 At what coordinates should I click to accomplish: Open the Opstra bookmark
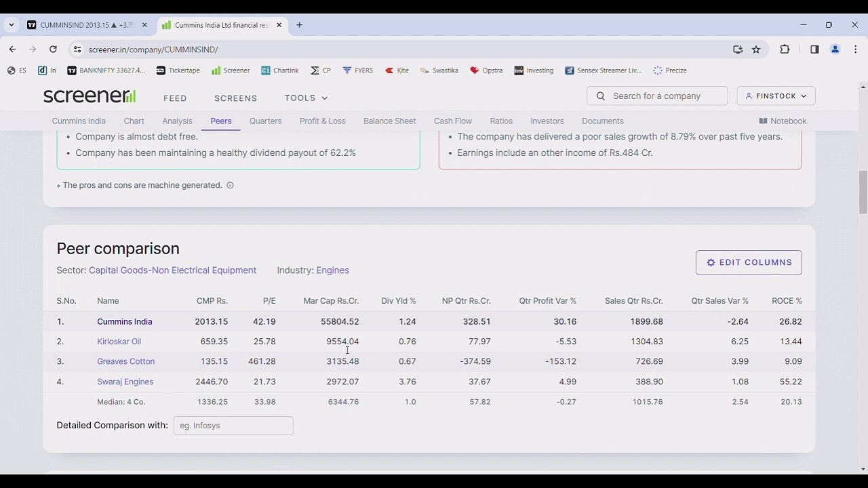[486, 70]
